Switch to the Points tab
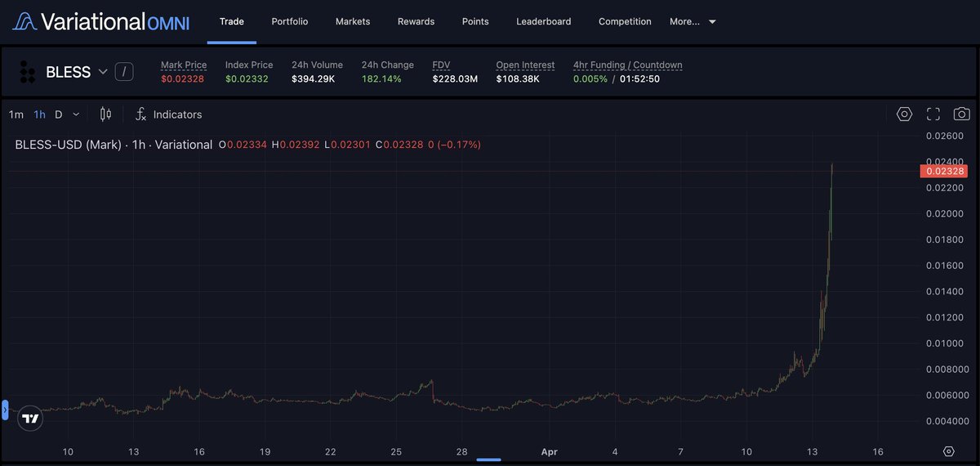980x466 pixels. (x=475, y=21)
